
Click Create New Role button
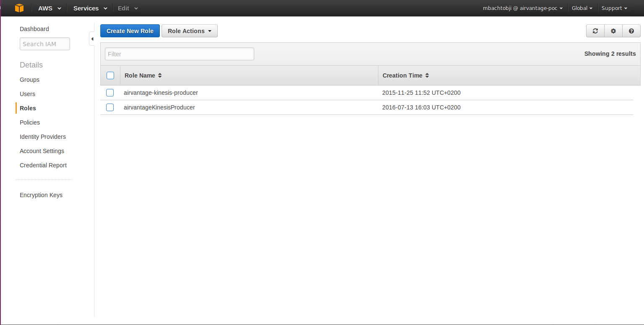pyautogui.click(x=130, y=31)
